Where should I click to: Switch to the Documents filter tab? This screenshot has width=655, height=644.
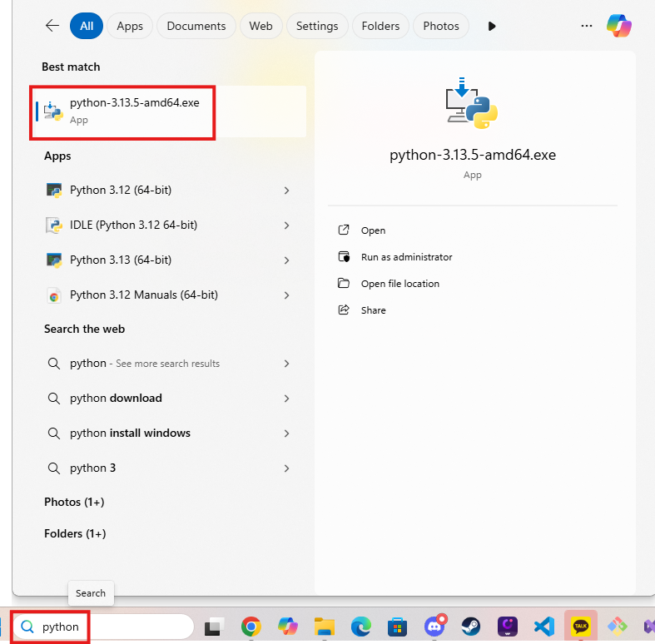click(196, 26)
